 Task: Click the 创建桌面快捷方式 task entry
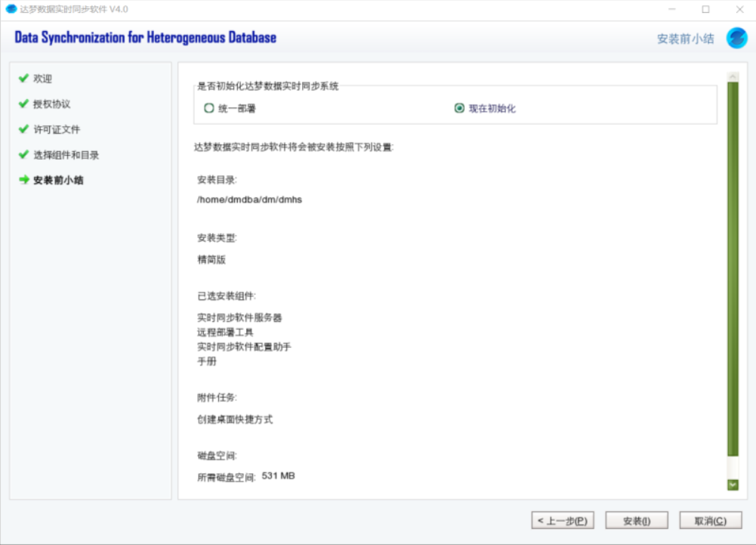pos(235,419)
